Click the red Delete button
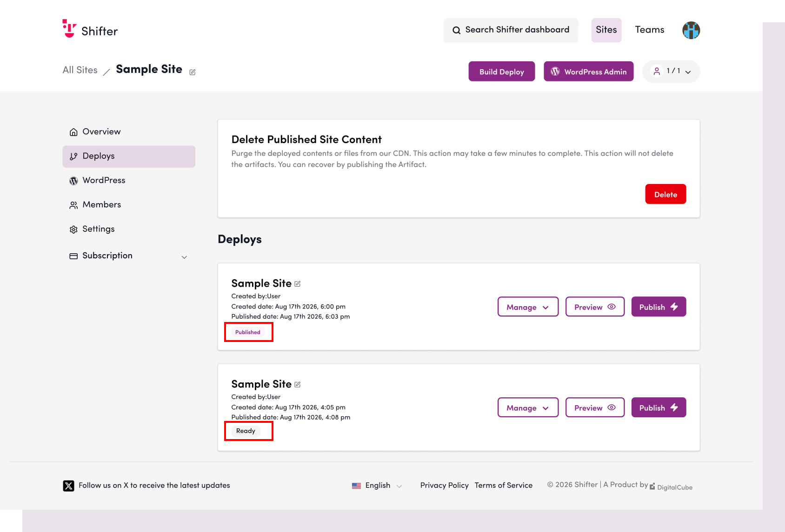Image resolution: width=785 pixels, height=532 pixels. tap(665, 194)
